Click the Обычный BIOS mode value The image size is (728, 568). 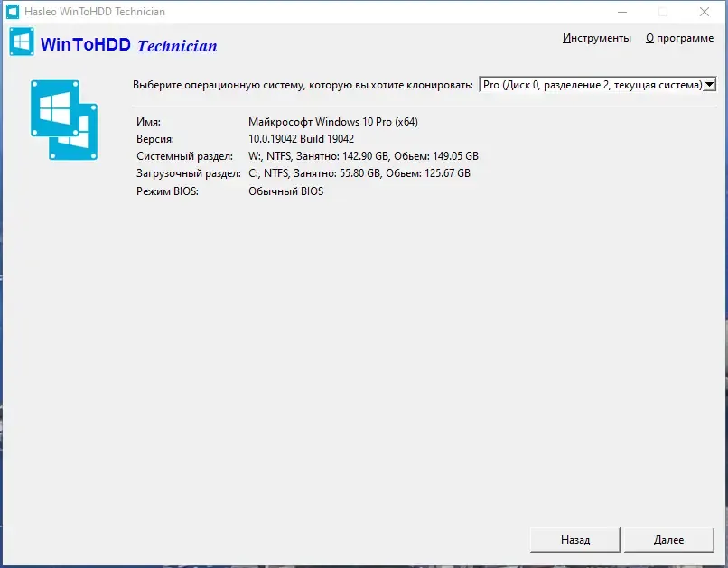(x=285, y=191)
